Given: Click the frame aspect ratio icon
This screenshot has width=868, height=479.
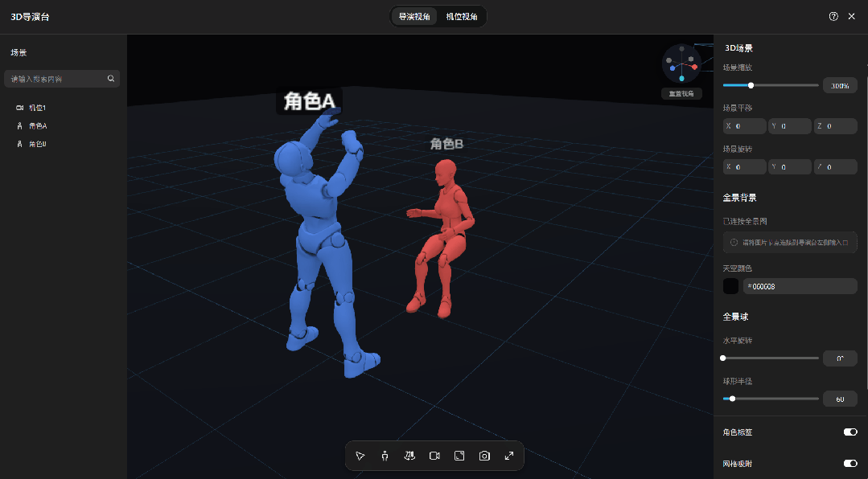Looking at the screenshot, I should click(x=459, y=456).
